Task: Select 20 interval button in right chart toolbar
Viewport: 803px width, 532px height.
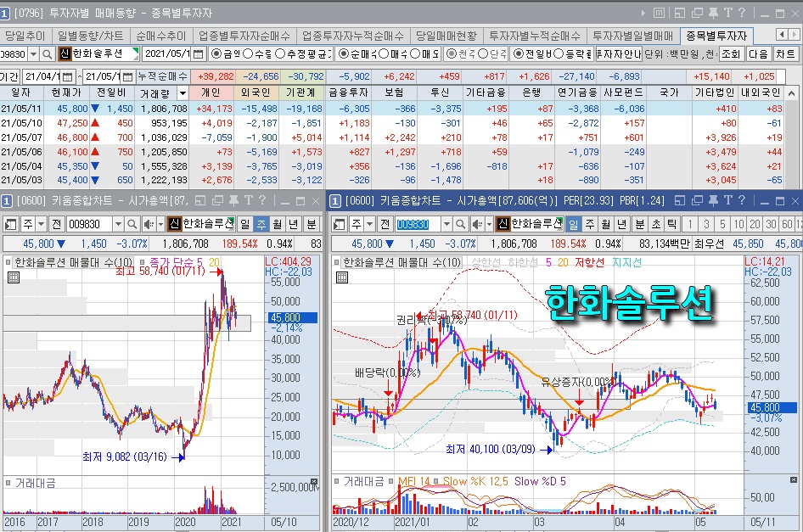Action: tap(755, 224)
